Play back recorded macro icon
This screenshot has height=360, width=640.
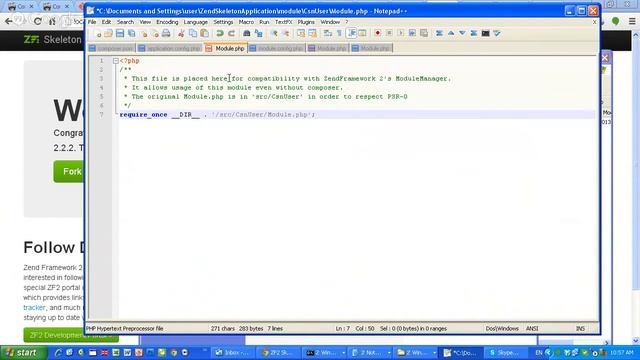tap(400, 33)
